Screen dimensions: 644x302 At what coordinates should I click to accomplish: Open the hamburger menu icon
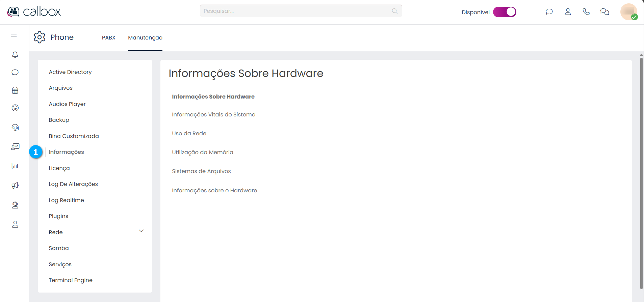click(x=14, y=34)
